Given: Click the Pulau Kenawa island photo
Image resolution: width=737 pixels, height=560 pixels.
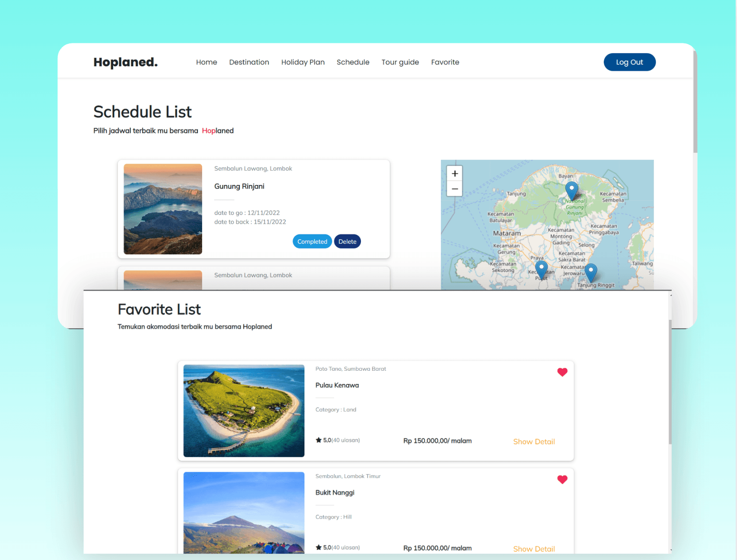Looking at the screenshot, I should click(243, 410).
